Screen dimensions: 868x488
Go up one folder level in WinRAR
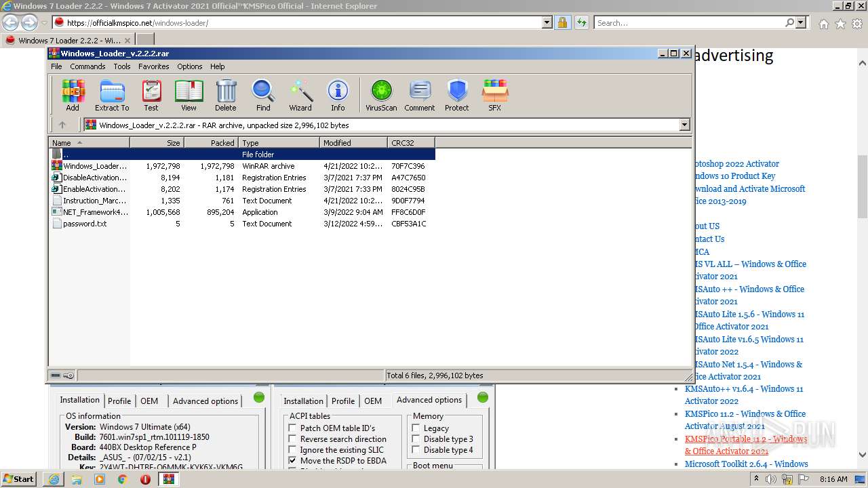(x=62, y=125)
